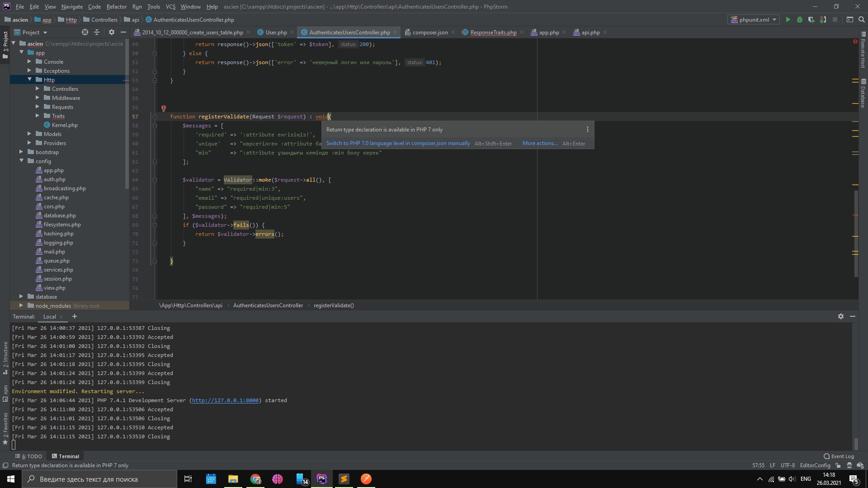Collapse the Http folder
The height and width of the screenshot is (488, 868).
tap(29, 80)
